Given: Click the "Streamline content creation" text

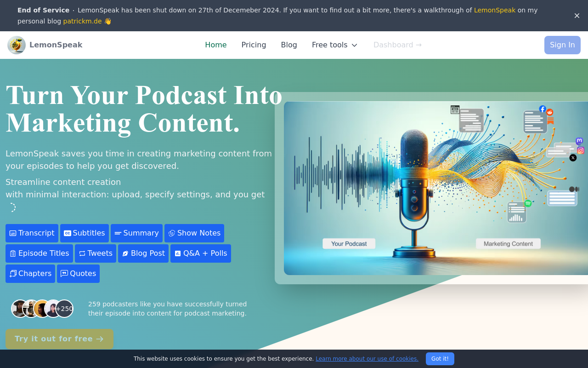Looking at the screenshot, I should (63, 182).
